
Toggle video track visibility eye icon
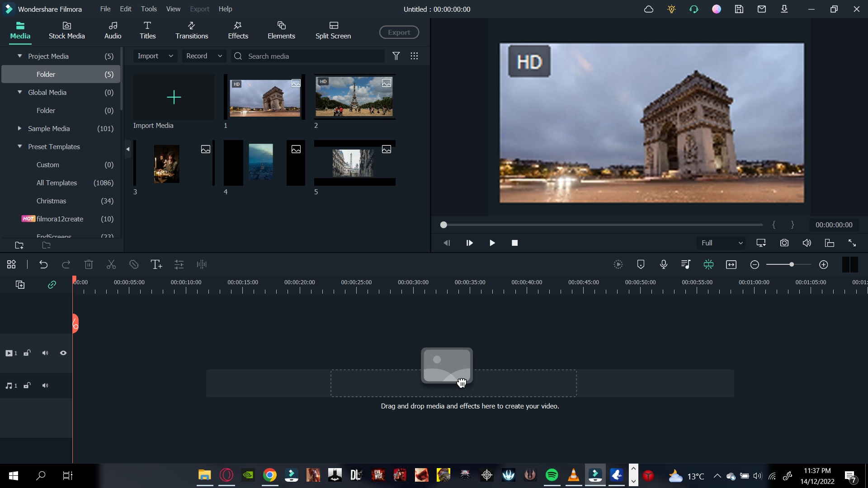tap(62, 353)
